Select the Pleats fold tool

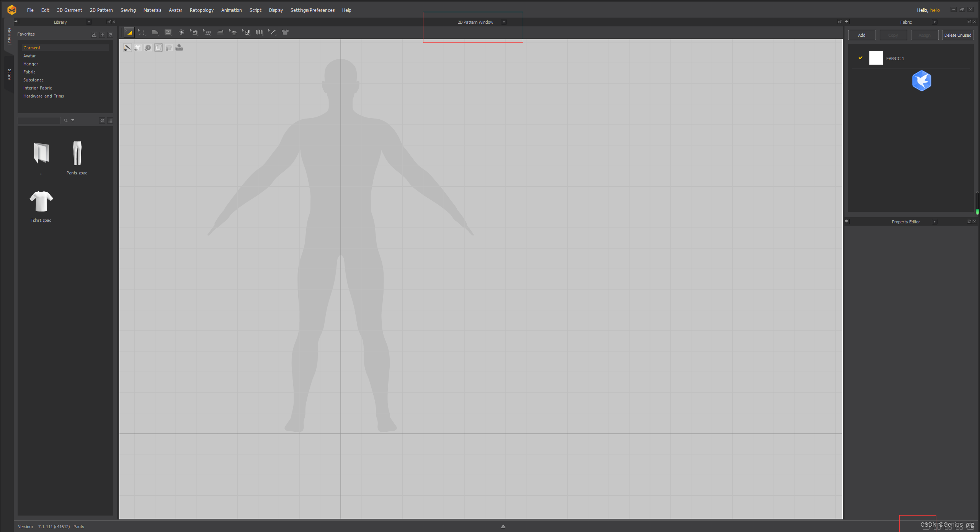pyautogui.click(x=259, y=33)
